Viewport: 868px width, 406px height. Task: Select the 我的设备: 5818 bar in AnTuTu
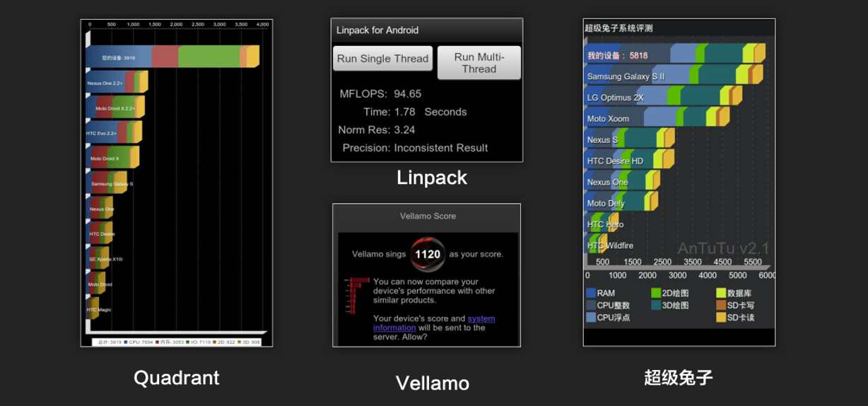coord(675,54)
